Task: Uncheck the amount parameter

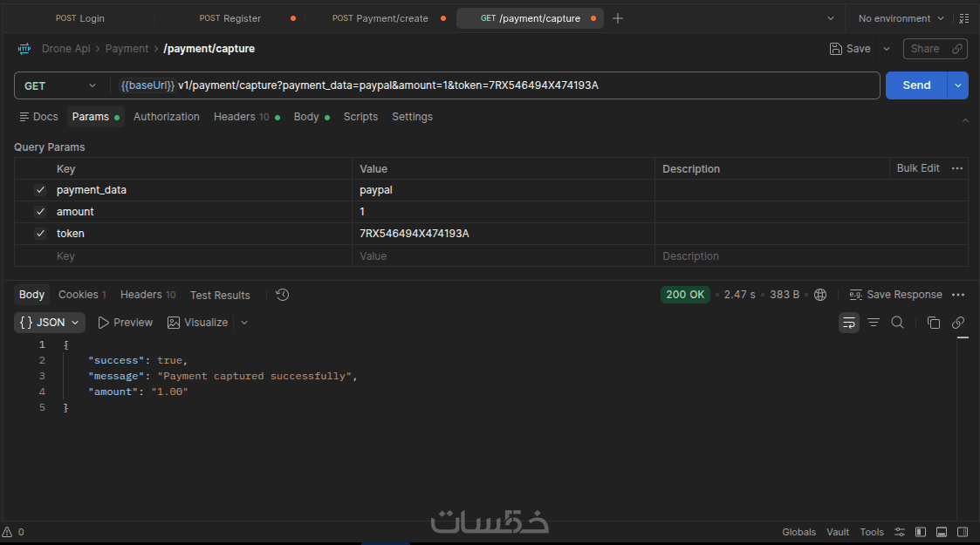Action: pyautogui.click(x=41, y=212)
